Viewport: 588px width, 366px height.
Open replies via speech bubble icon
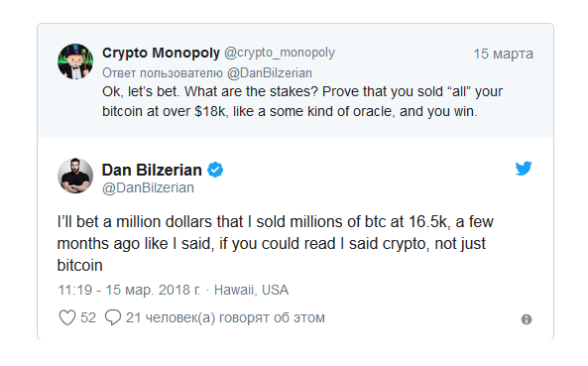coord(112,317)
